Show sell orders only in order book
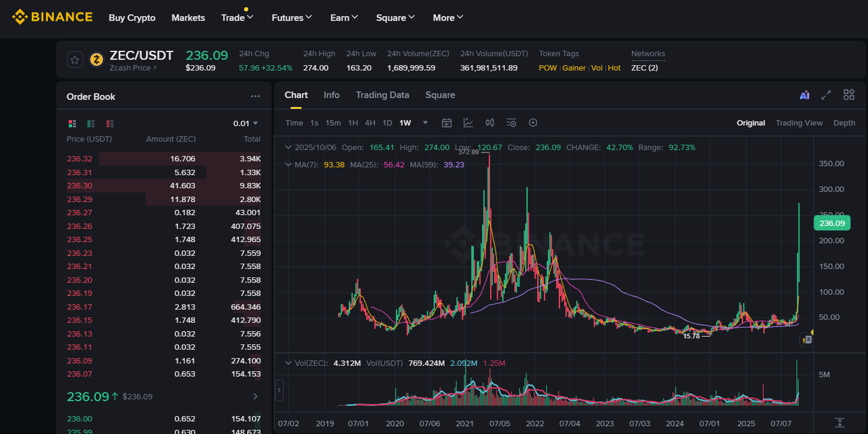868x434 pixels. (x=109, y=124)
